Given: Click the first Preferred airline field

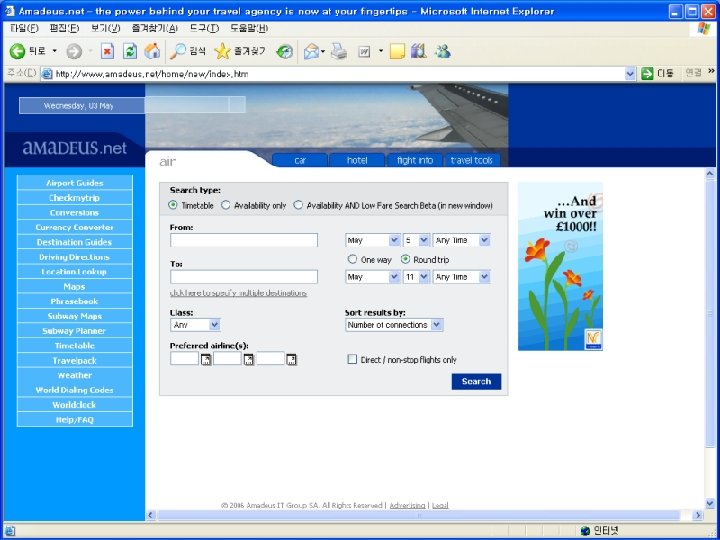Looking at the screenshot, I should 184,359.
